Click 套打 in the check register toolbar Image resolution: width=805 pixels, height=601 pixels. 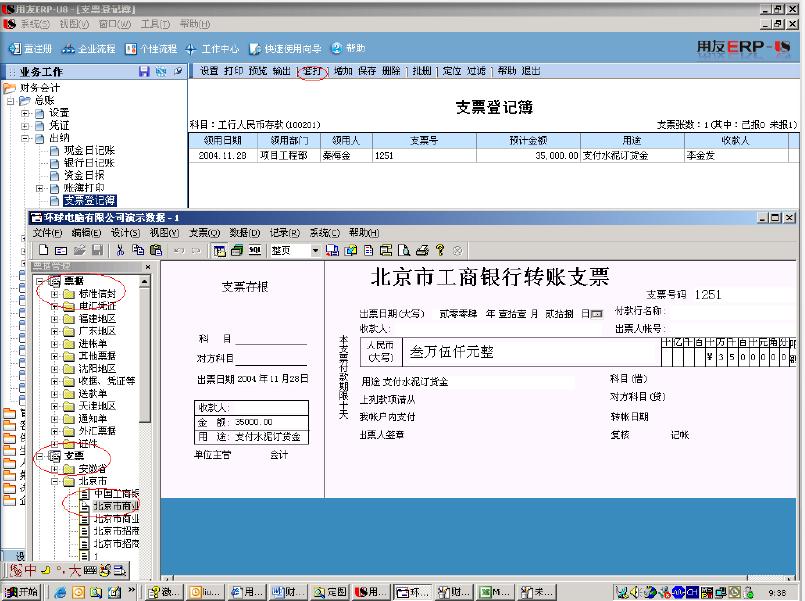[312, 71]
